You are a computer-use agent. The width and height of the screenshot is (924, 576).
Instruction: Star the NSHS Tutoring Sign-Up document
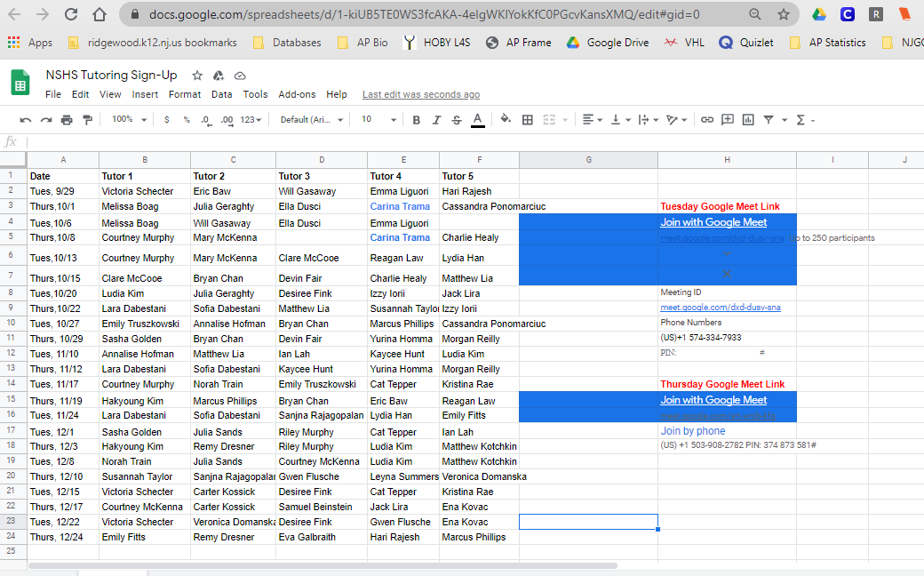(x=197, y=76)
